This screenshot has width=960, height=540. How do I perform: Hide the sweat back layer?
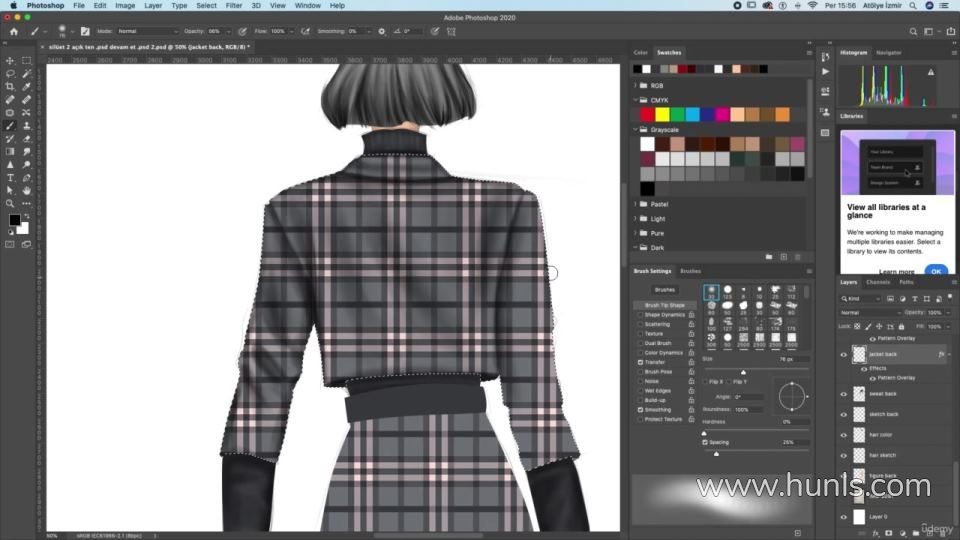[x=843, y=395]
